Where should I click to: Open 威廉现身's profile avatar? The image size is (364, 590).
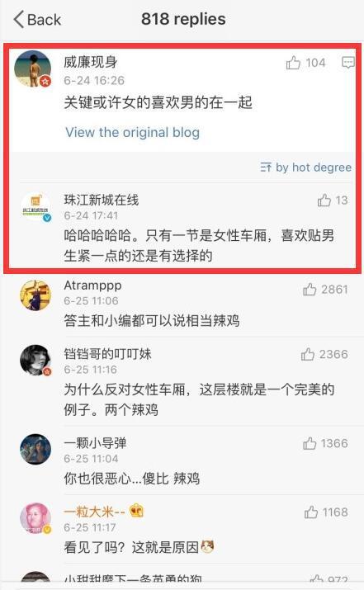click(x=33, y=68)
